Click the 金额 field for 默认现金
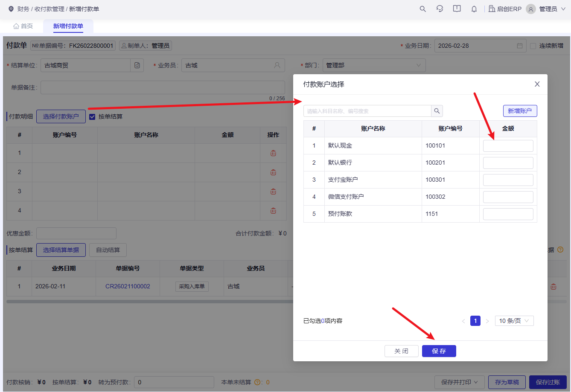 pos(508,146)
